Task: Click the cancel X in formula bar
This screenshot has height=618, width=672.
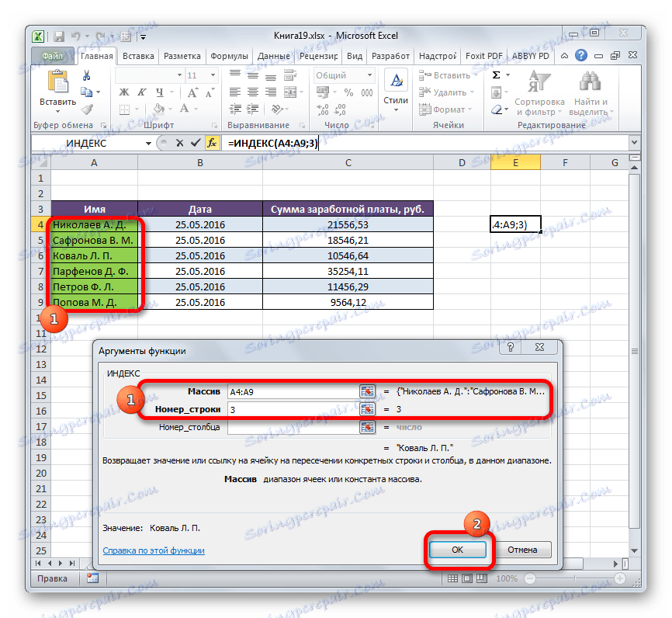Action: point(179,143)
